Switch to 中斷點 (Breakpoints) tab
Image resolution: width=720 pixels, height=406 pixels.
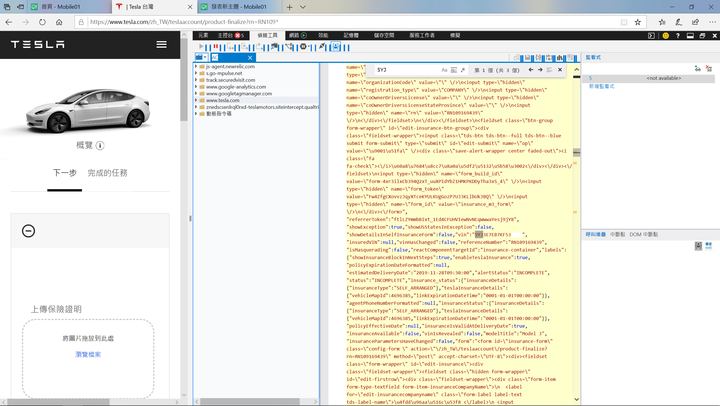coord(618,234)
